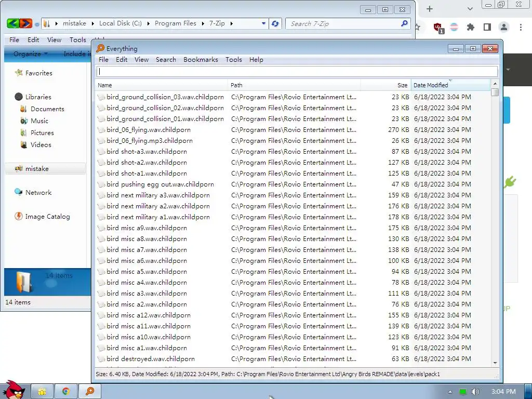The width and height of the screenshot is (532, 399).
Task: Open the Search menu in Everything
Action: click(166, 60)
